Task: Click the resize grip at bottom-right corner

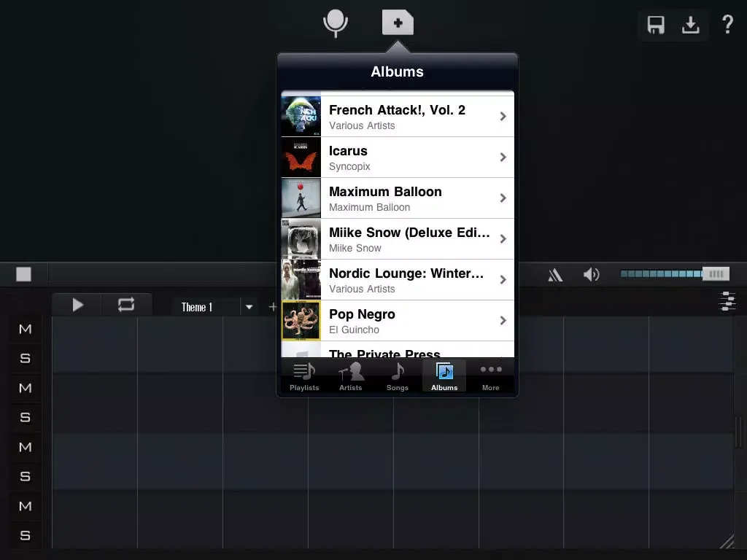Action: [727, 541]
